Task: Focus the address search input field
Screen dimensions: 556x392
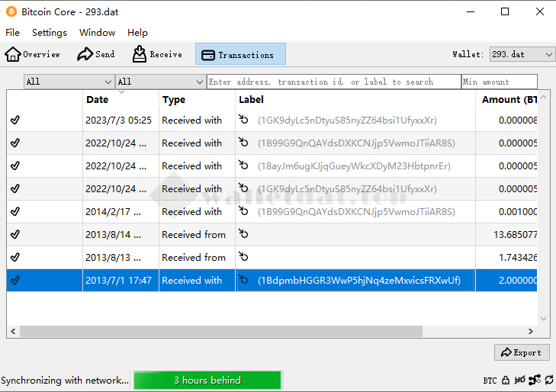Action: tap(333, 82)
